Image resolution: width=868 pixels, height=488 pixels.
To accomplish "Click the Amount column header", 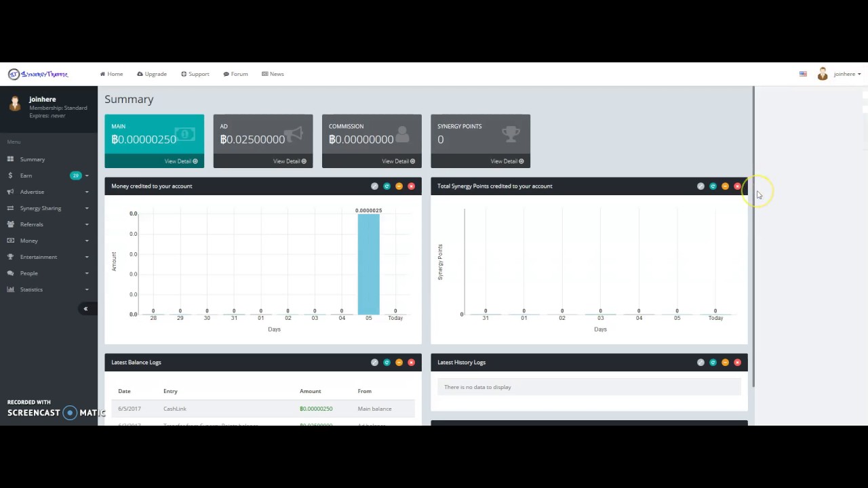I will [311, 391].
